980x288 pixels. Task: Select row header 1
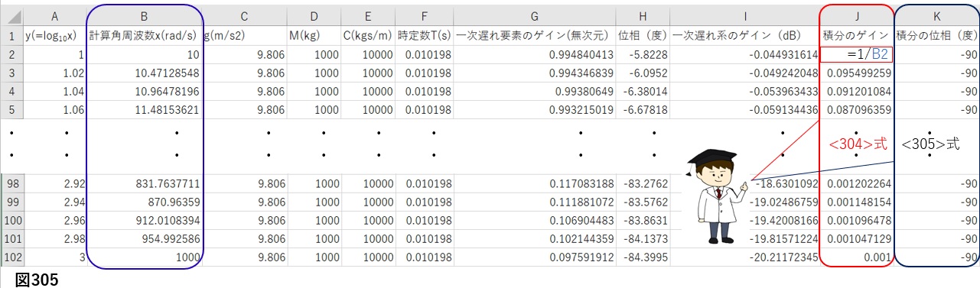tap(12, 36)
